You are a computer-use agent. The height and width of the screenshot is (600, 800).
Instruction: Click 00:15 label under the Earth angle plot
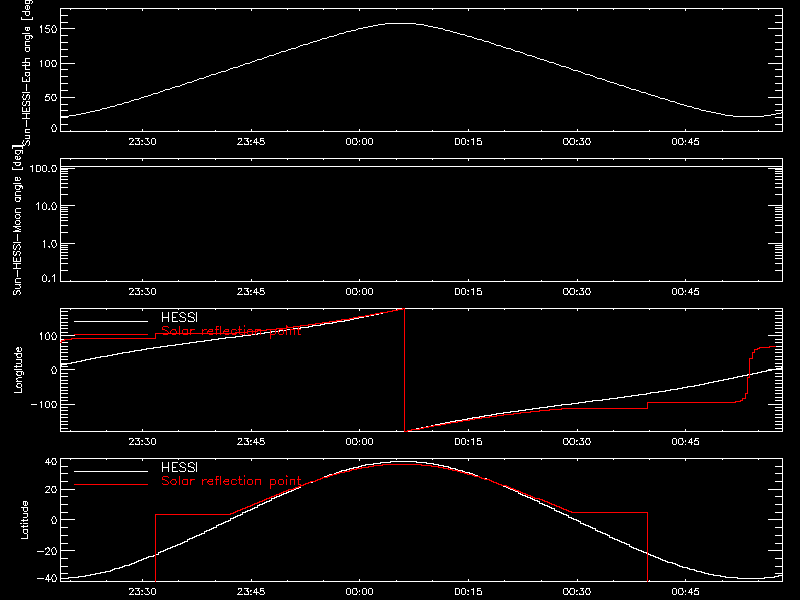pyautogui.click(x=468, y=141)
